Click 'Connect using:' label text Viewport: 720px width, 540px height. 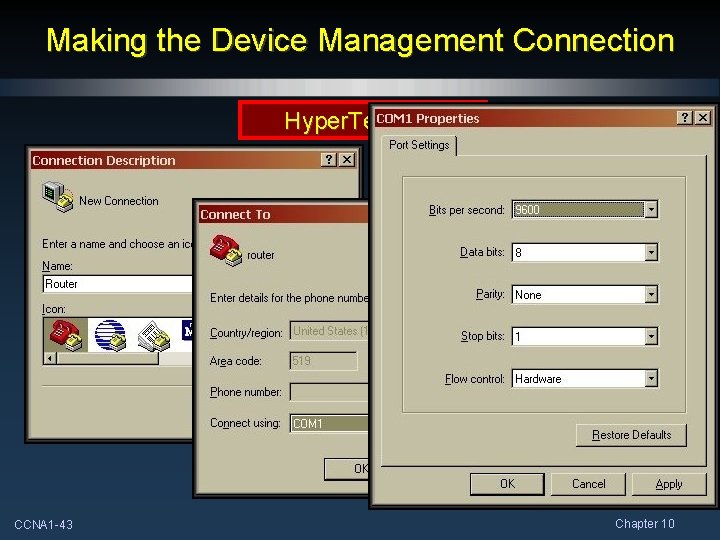(x=245, y=423)
